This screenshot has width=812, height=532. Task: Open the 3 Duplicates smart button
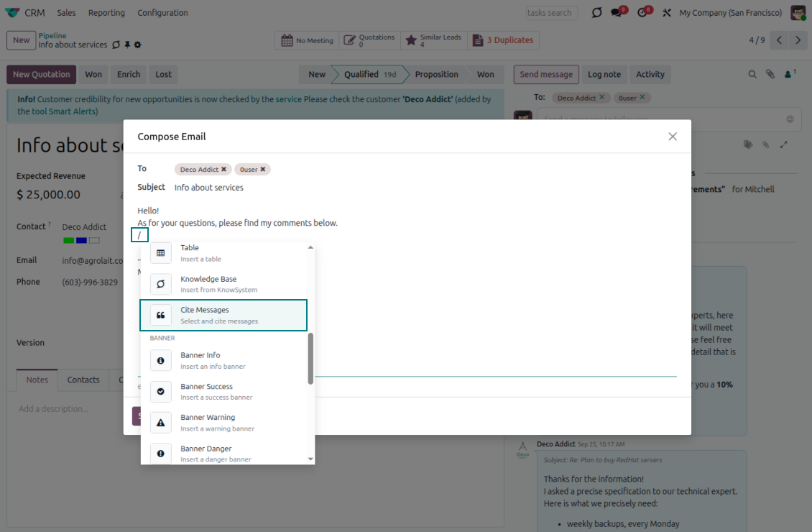pos(503,40)
